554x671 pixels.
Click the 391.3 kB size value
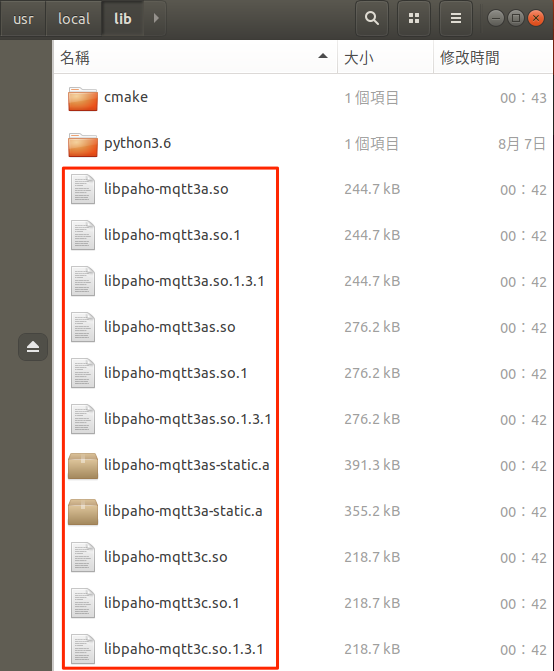pyautogui.click(x=372, y=465)
